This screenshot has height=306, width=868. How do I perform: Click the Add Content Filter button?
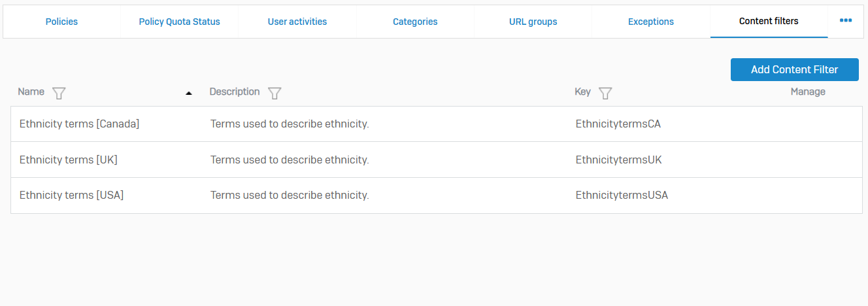[795, 69]
